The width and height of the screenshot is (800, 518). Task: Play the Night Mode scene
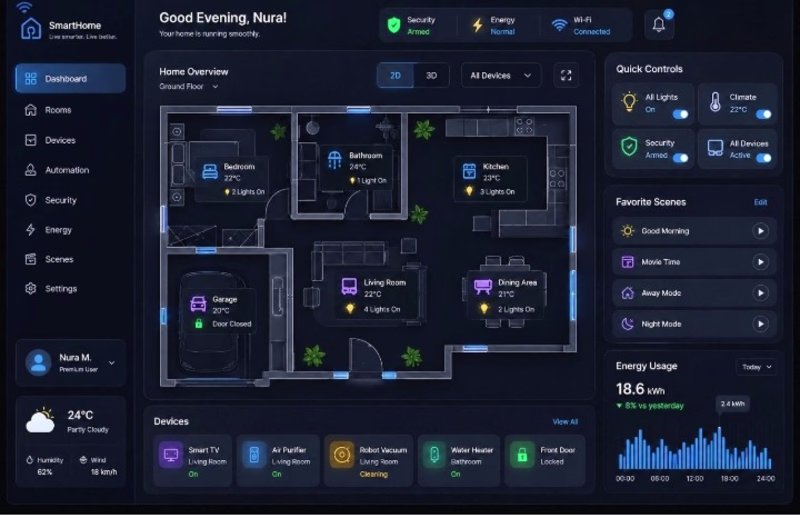[760, 324]
